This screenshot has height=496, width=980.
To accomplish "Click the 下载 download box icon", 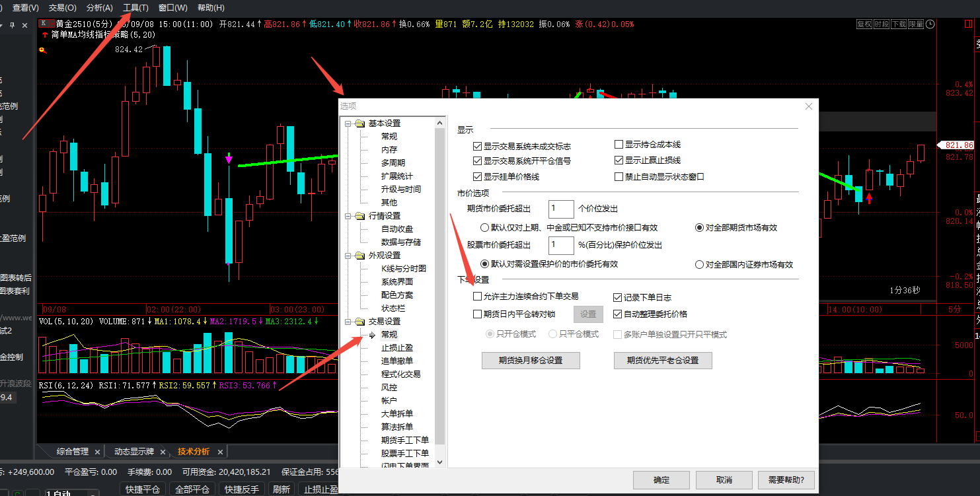I will click(898, 24).
